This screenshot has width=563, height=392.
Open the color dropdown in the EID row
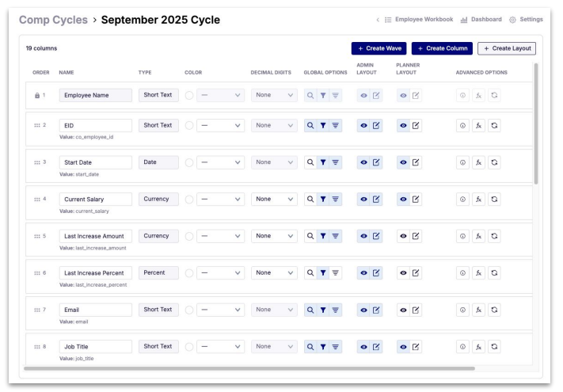[220, 126]
